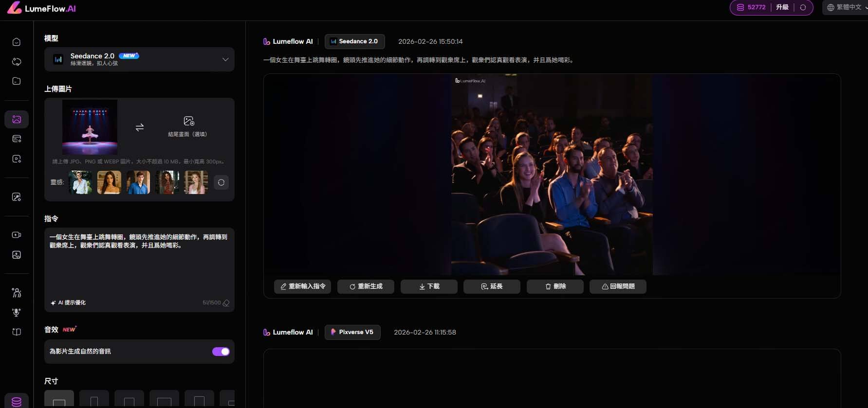Screen dimensions: 868x408
Task: Click the Seedance 2.0 model tag
Action: coord(354,41)
